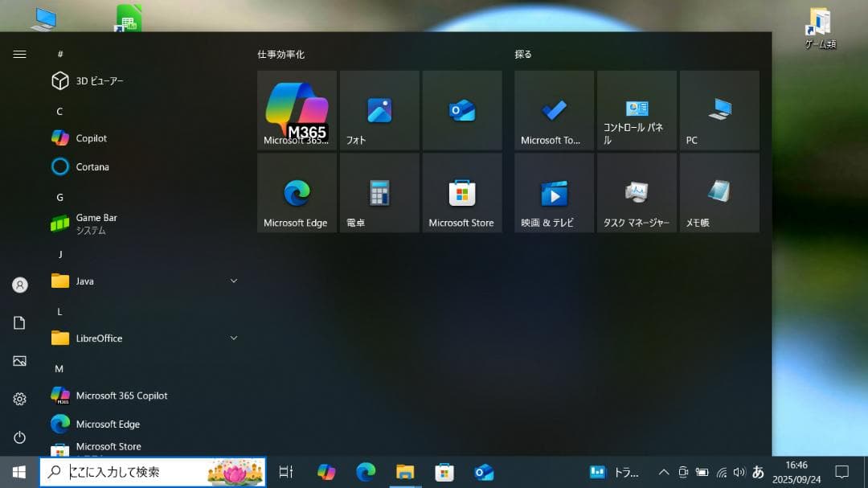Open the 電卓 calculator tile
Screen dimensions: 868x488
pyautogui.click(x=379, y=193)
